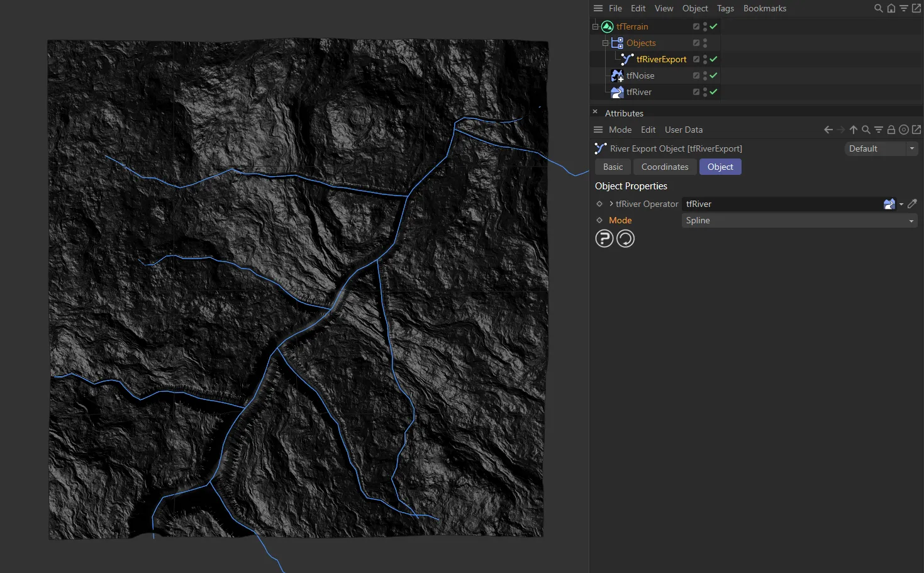Select the tfNoise operator icon

click(x=617, y=75)
